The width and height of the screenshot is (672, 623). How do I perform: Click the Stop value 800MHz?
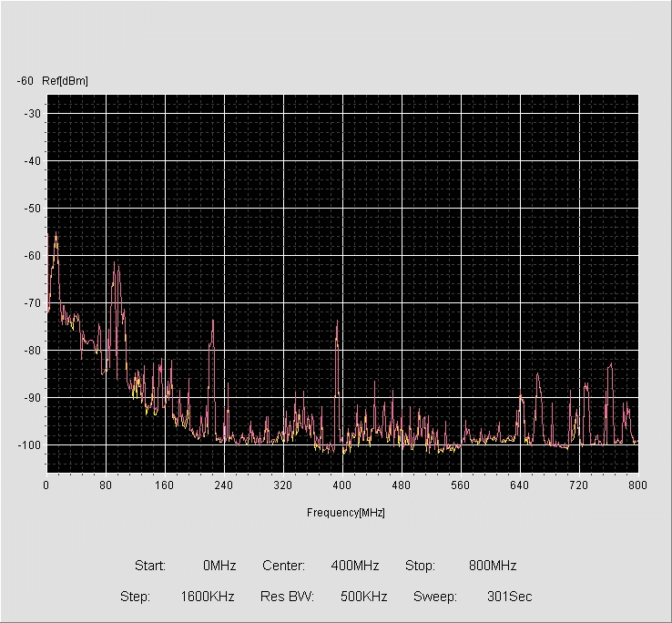pos(493,566)
